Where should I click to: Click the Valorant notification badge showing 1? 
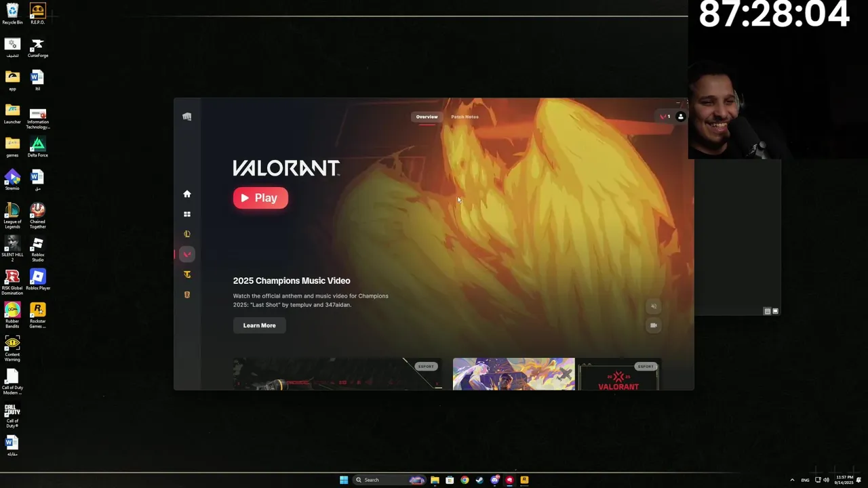coord(665,117)
